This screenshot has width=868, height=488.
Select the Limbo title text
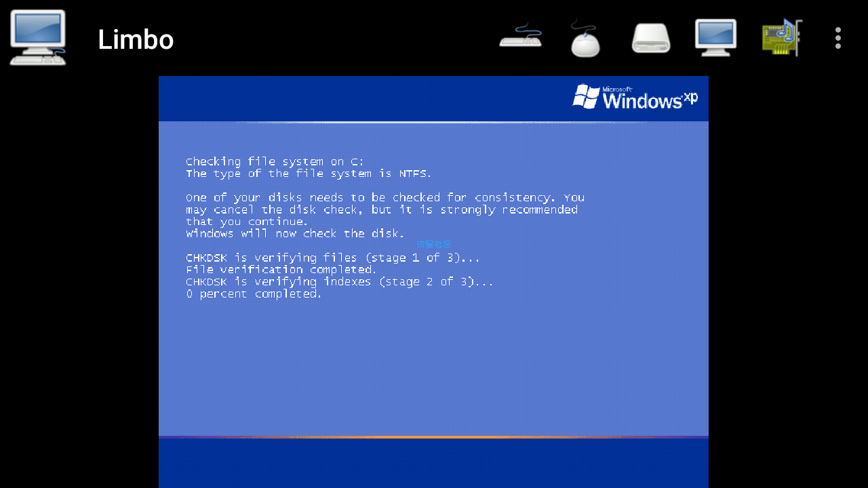click(x=136, y=39)
